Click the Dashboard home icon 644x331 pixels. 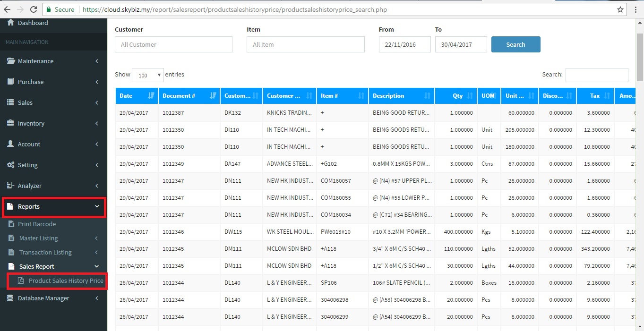point(10,23)
